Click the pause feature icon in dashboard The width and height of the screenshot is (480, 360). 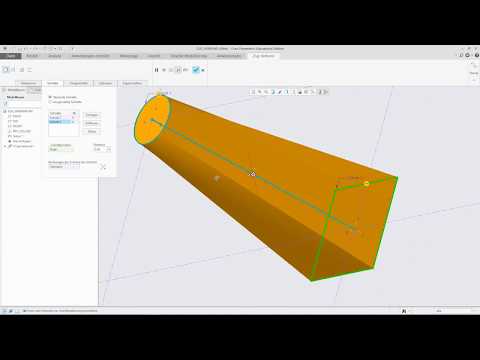156,70
